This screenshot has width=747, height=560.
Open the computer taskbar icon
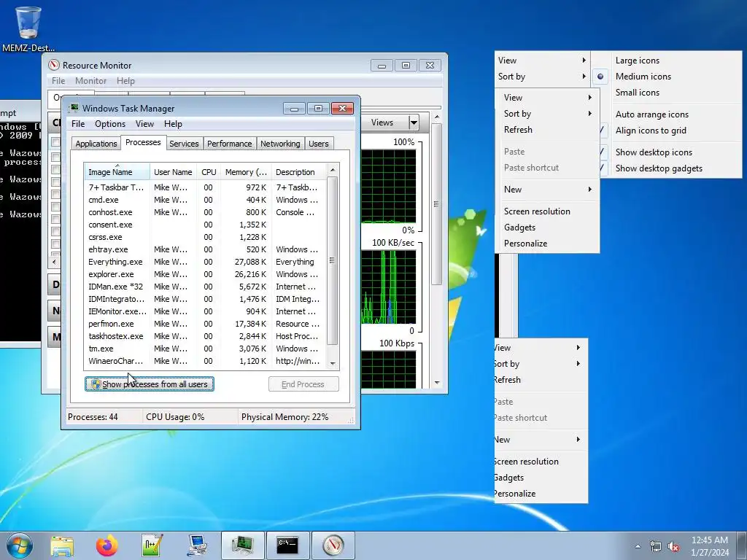click(x=197, y=545)
